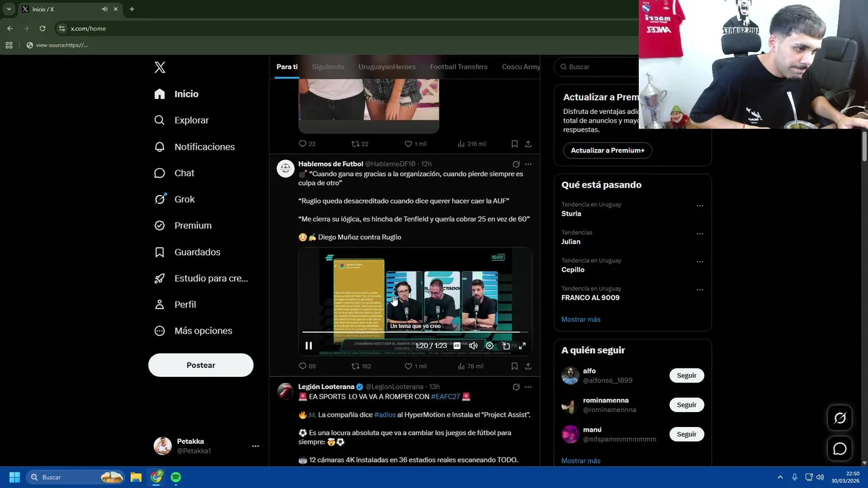This screenshot has width=868, height=488.
Task: Click the Postear button
Action: (201, 365)
